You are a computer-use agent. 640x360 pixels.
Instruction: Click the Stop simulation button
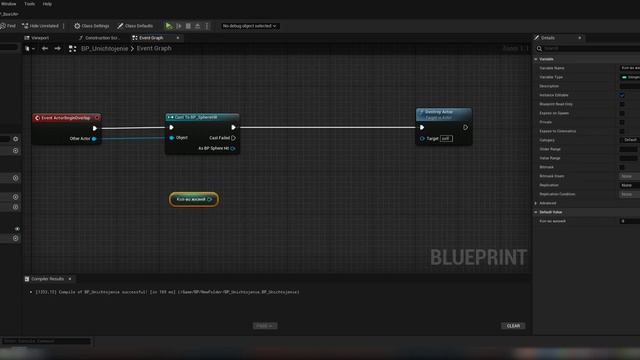pos(188,26)
